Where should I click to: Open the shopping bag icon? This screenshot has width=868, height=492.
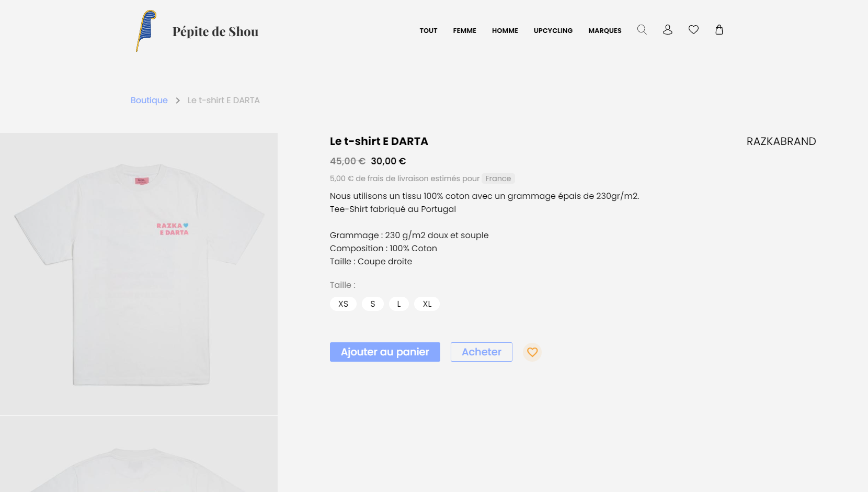(719, 30)
